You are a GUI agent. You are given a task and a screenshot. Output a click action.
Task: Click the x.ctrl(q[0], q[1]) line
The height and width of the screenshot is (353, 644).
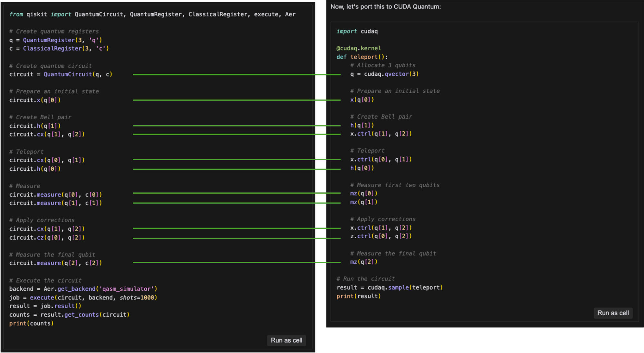381,159
